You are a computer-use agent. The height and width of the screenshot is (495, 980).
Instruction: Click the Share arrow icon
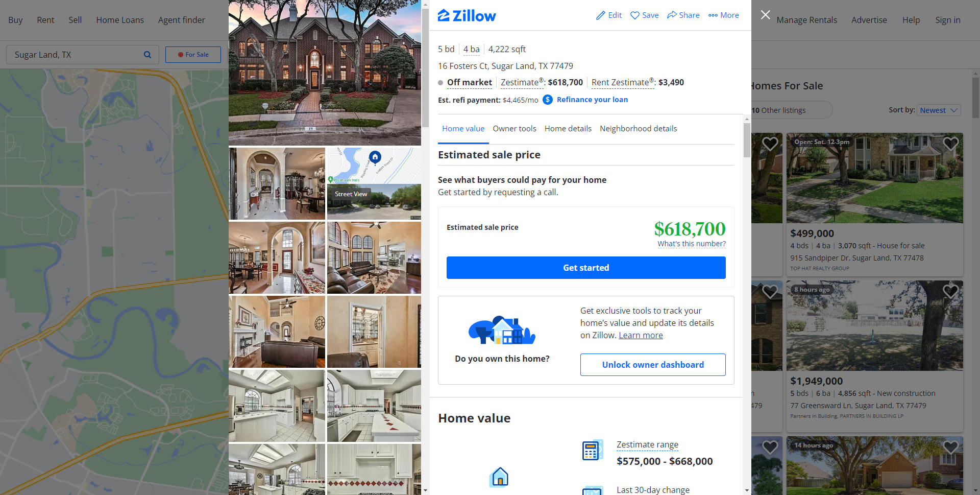tap(672, 15)
